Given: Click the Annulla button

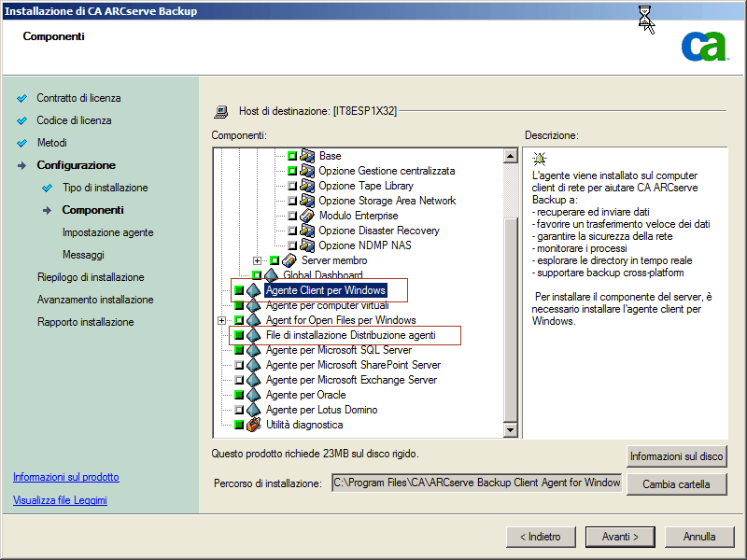Looking at the screenshot, I should coord(699,537).
